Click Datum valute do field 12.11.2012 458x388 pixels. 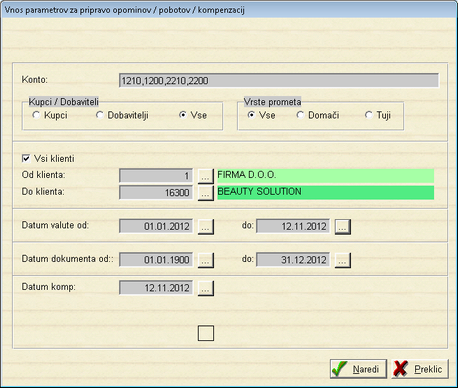[x=293, y=226]
